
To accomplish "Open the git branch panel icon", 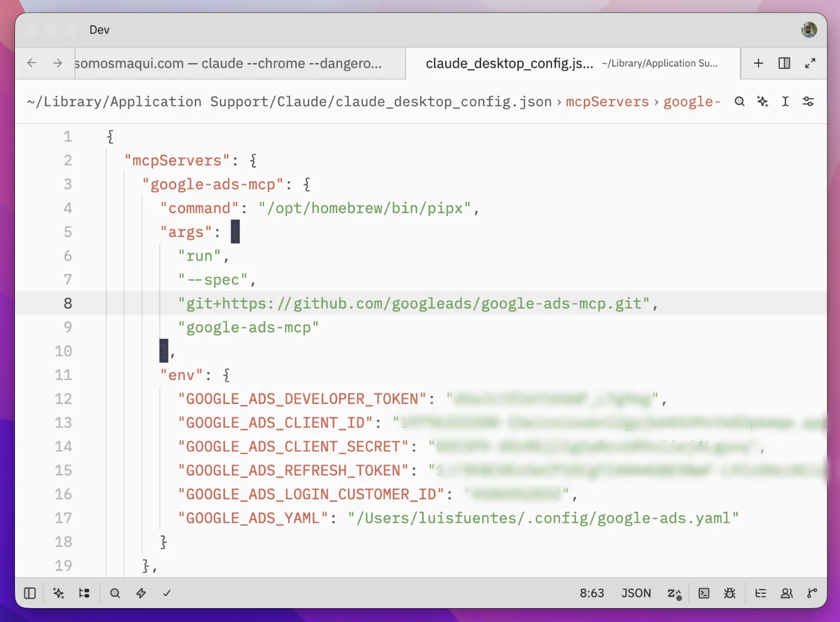I will coord(812,593).
